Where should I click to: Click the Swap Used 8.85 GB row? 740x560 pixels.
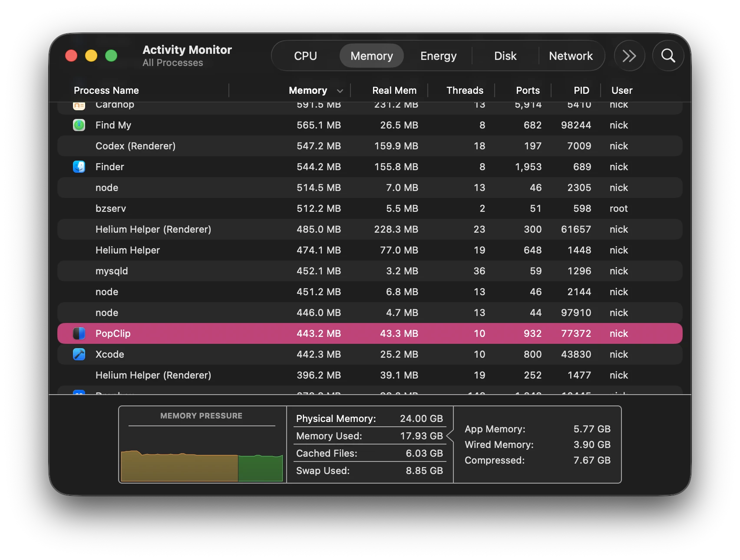coord(370,471)
